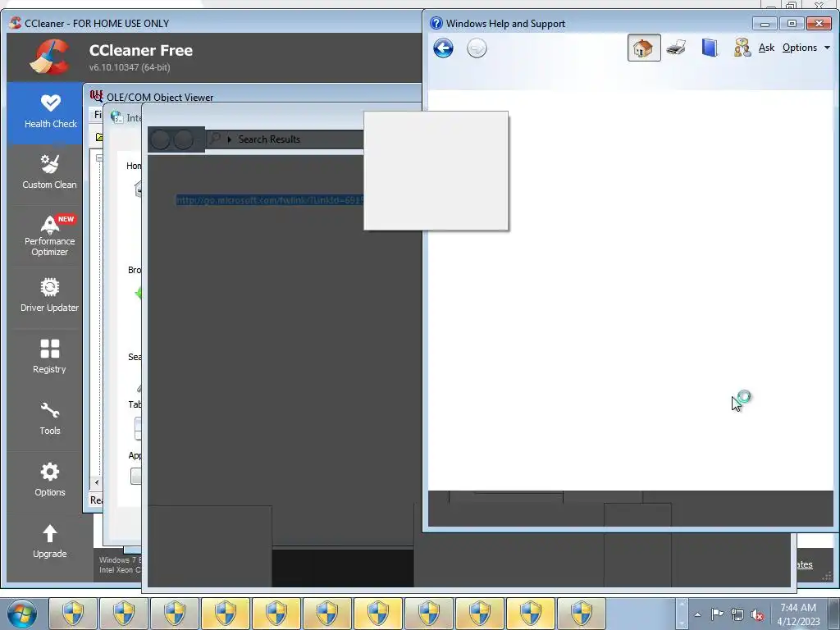The height and width of the screenshot is (630, 840).
Task: Browse Help using the blue book icon
Action: click(x=710, y=48)
